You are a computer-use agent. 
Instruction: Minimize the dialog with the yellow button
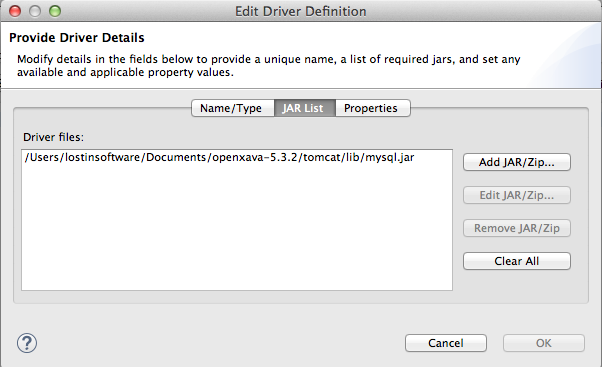pos(35,11)
